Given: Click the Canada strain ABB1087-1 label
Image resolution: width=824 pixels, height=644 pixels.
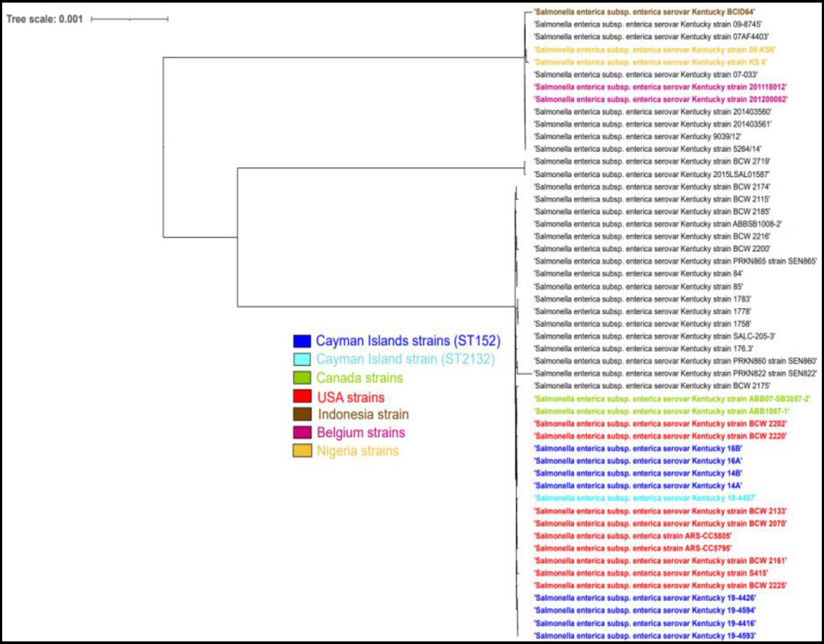Looking at the screenshot, I should [x=662, y=411].
